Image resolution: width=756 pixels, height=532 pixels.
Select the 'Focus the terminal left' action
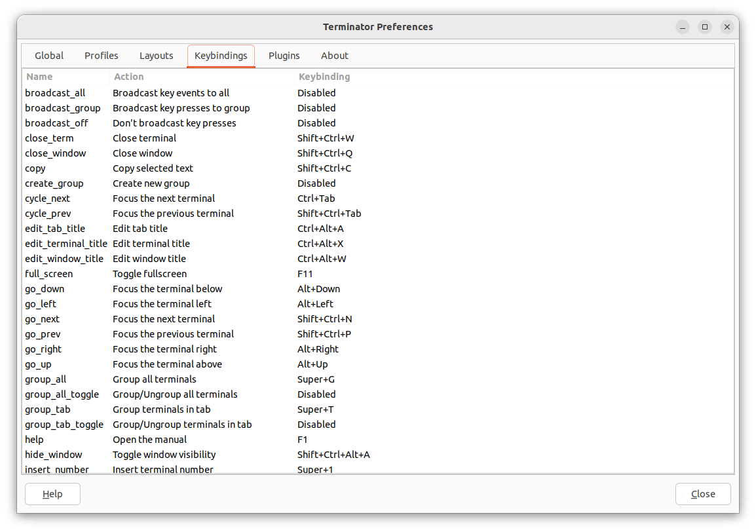162,304
